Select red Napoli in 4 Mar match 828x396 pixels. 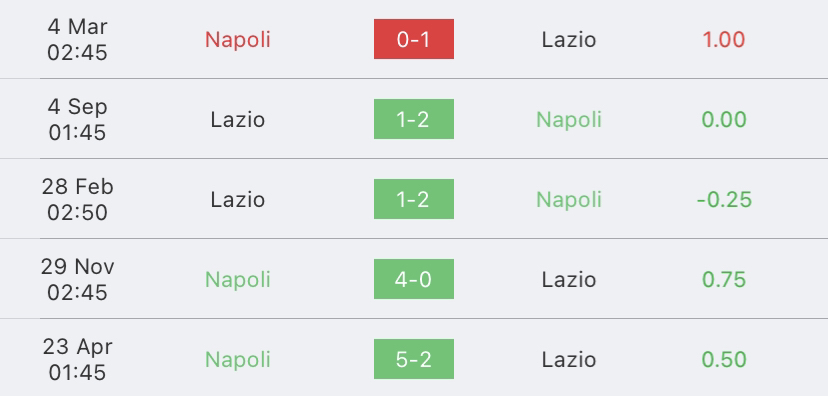point(238,40)
